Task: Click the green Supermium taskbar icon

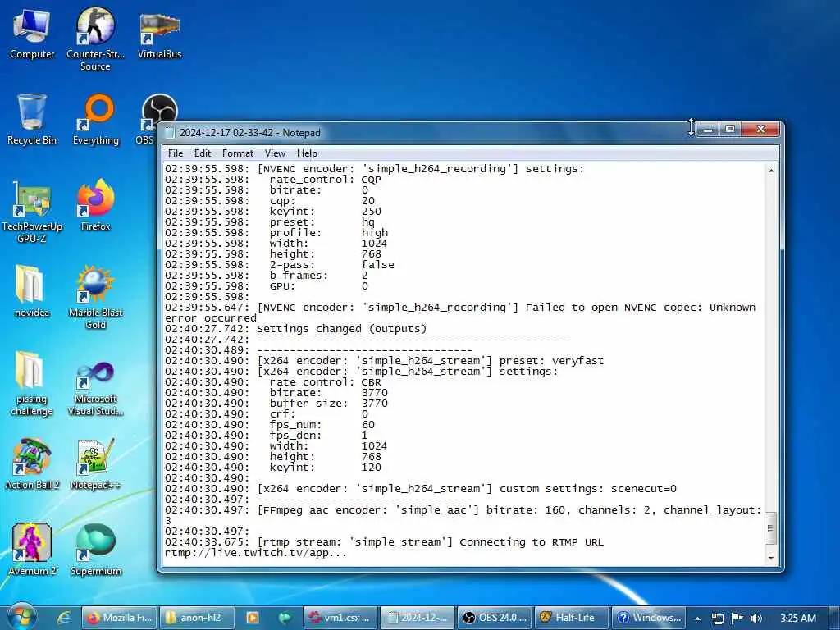Action: (285, 618)
